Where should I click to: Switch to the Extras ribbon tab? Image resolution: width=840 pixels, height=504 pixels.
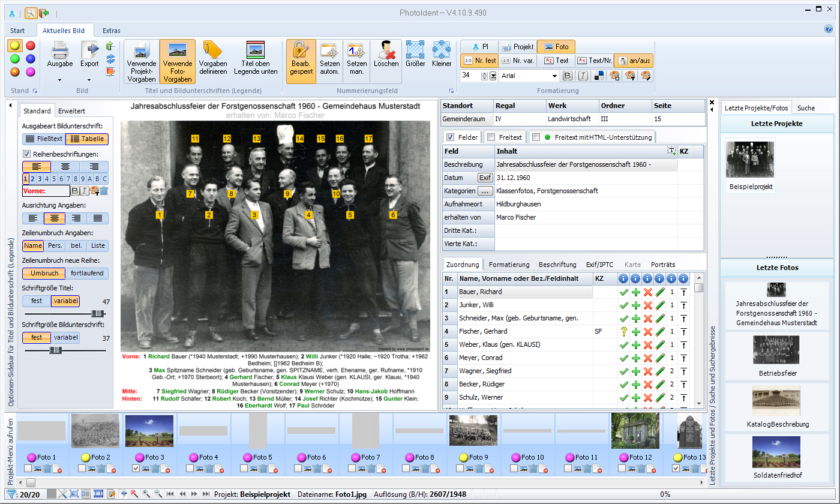(111, 31)
